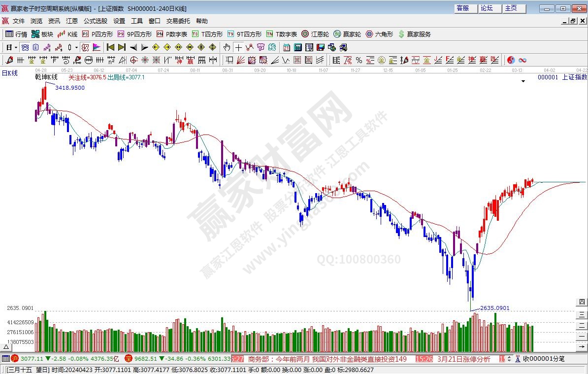This screenshot has width=588, height=374.
Task: Open the P四方形 square chart
Action: [x=98, y=34]
